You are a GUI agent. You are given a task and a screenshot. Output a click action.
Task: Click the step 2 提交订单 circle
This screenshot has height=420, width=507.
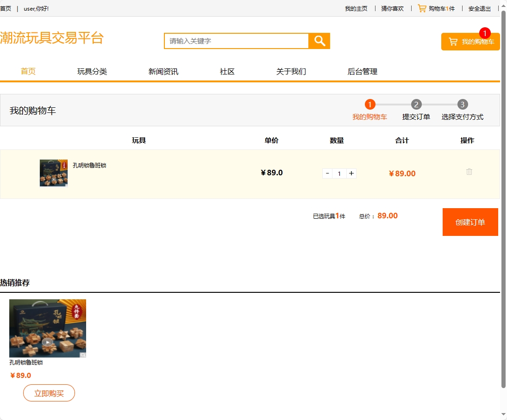[416, 104]
